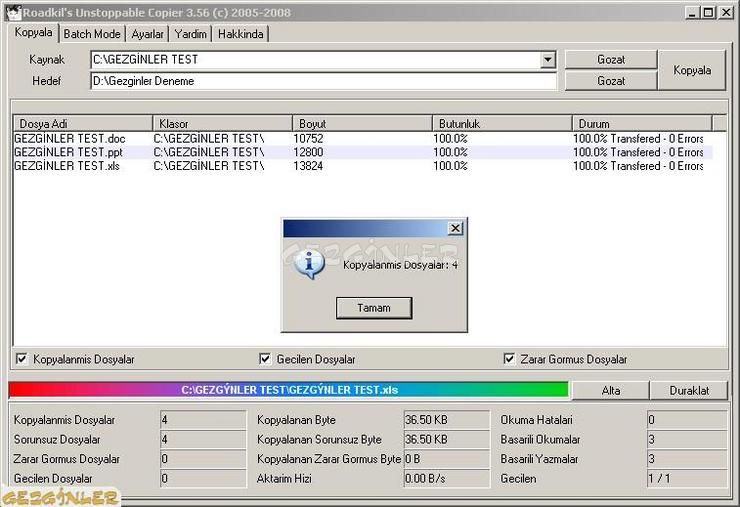This screenshot has width=740, height=507.
Task: Click the large Kopyala button
Action: [692, 70]
